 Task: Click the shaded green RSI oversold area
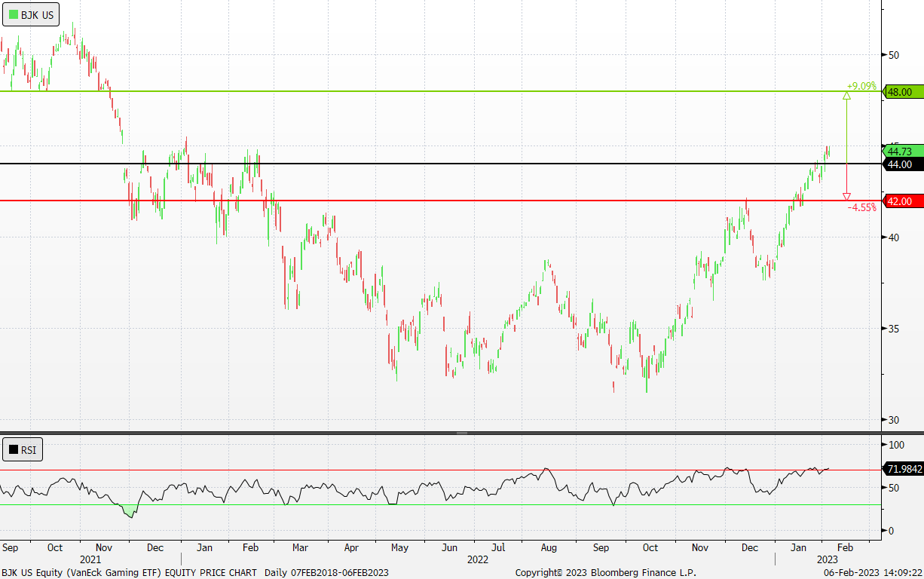[130, 510]
